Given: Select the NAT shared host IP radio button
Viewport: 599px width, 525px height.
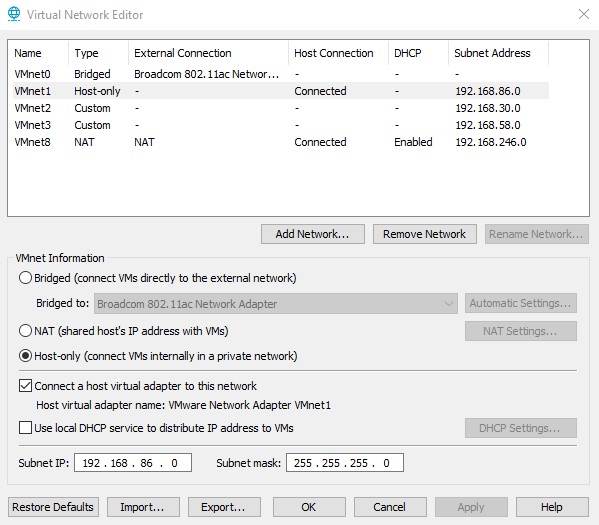Looking at the screenshot, I should [25, 331].
